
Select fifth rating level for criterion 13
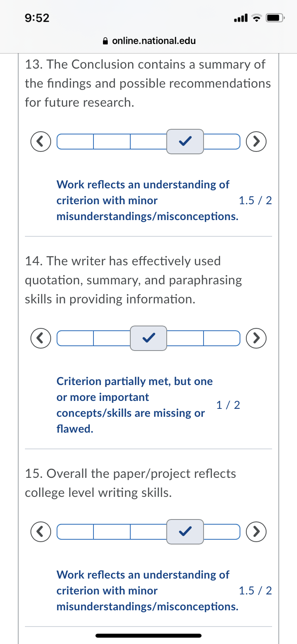[x=222, y=141]
